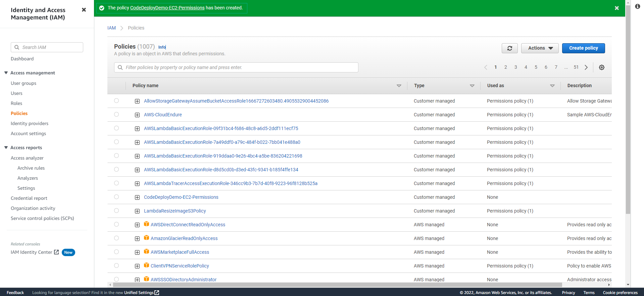The image size is (644, 296).
Task: Click the AWS managed icon for ClientVPNServiceRolePolicy
Action: point(146,265)
